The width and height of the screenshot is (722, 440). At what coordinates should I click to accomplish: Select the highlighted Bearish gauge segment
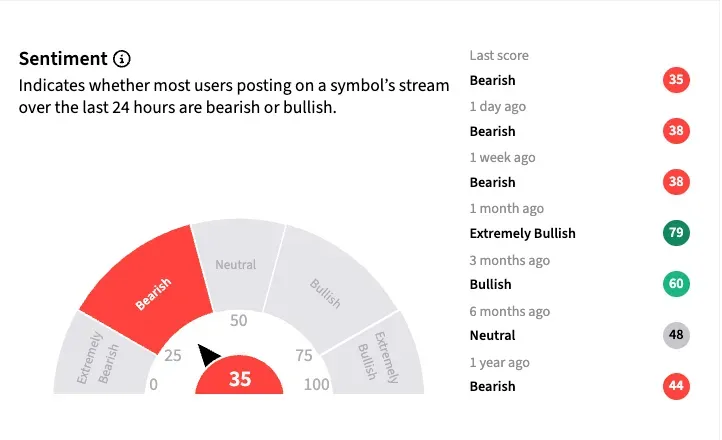[156, 290]
